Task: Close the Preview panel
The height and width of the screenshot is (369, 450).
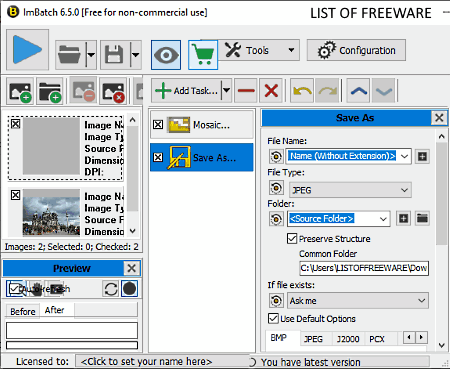Action: point(132,268)
